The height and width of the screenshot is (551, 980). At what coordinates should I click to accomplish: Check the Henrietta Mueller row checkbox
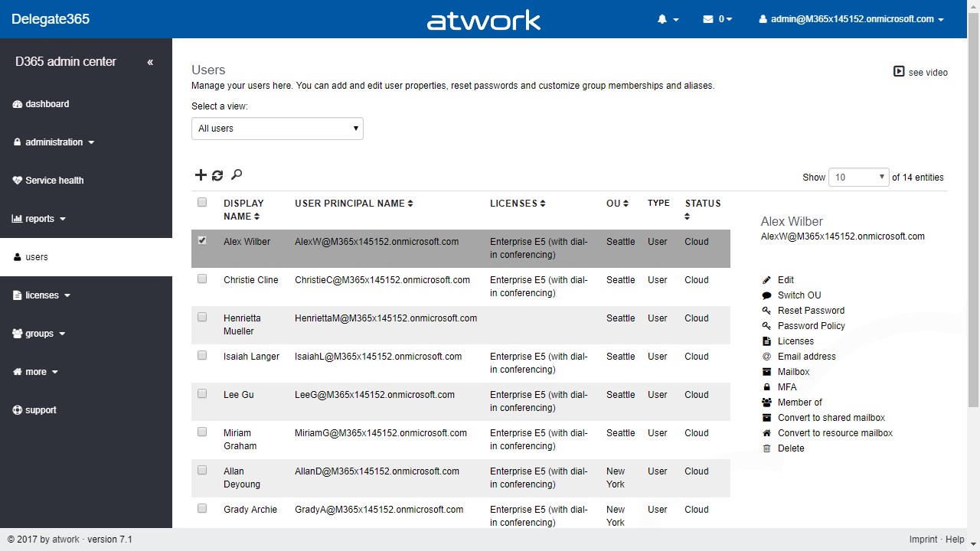pyautogui.click(x=202, y=317)
